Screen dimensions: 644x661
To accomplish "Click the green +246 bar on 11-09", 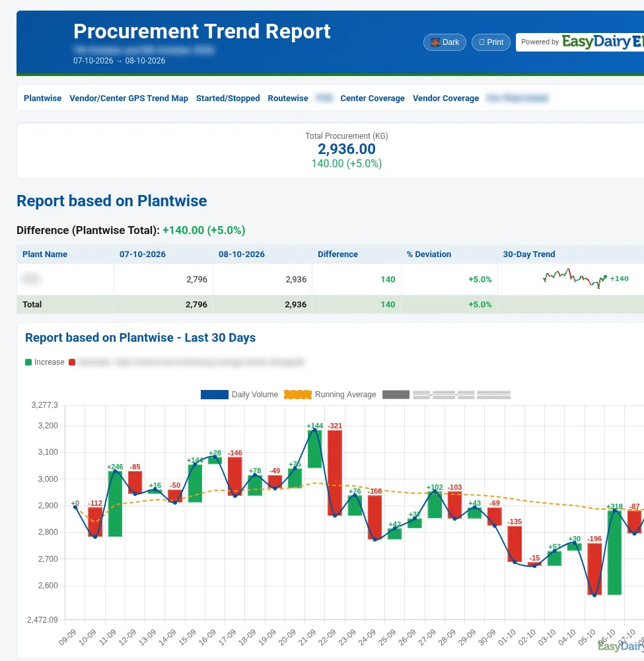I will 115,504.
